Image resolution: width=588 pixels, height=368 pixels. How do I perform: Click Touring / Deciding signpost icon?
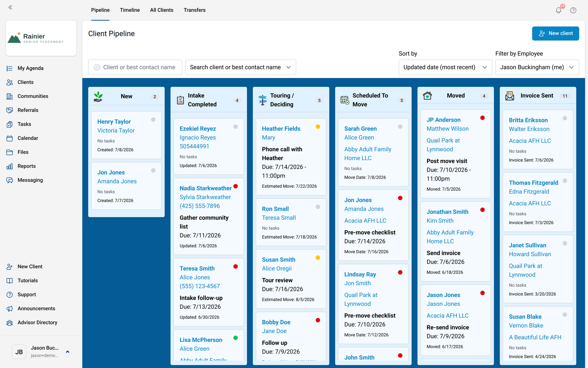point(262,100)
